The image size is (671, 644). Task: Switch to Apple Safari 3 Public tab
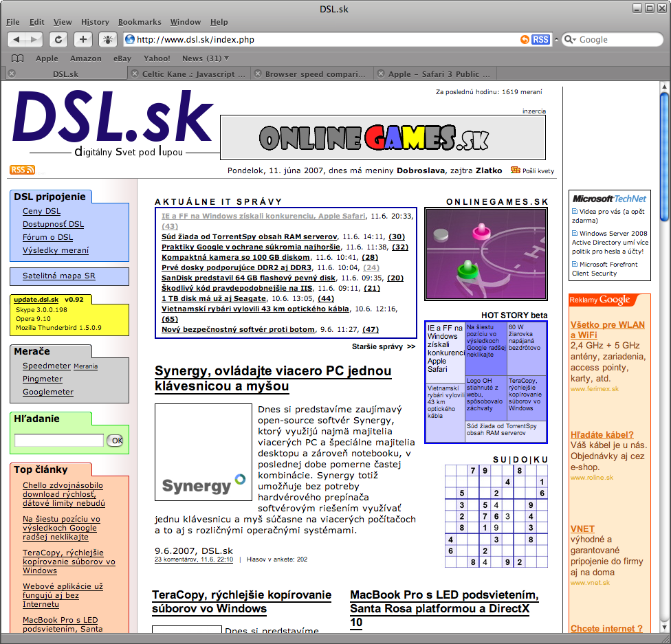pyautogui.click(x=439, y=74)
